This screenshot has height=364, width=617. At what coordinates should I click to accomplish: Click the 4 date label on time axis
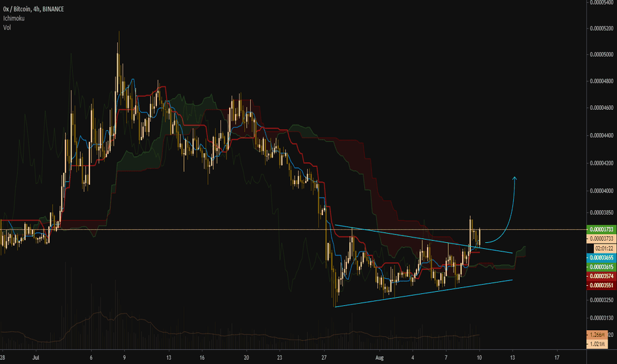click(413, 357)
